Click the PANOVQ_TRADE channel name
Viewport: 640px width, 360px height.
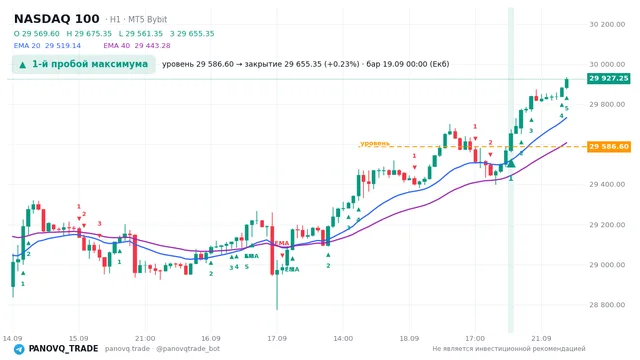click(x=63, y=349)
